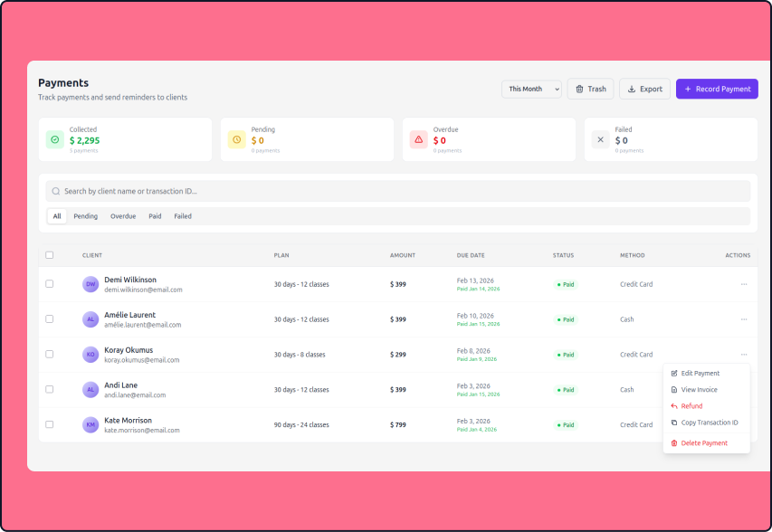772x532 pixels.
Task: Click Koray Okumus's KO avatar
Action: coord(91,355)
